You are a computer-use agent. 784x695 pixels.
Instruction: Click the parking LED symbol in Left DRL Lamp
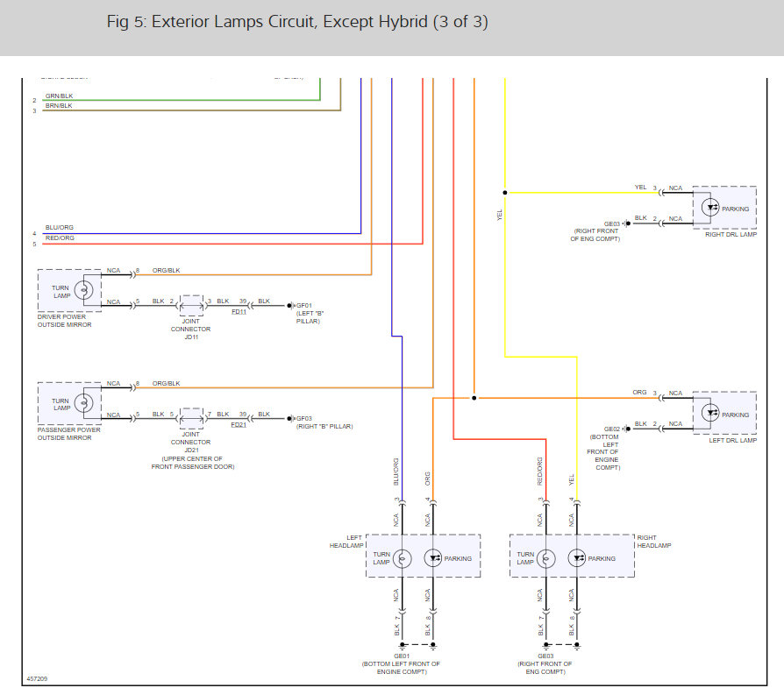(x=710, y=413)
